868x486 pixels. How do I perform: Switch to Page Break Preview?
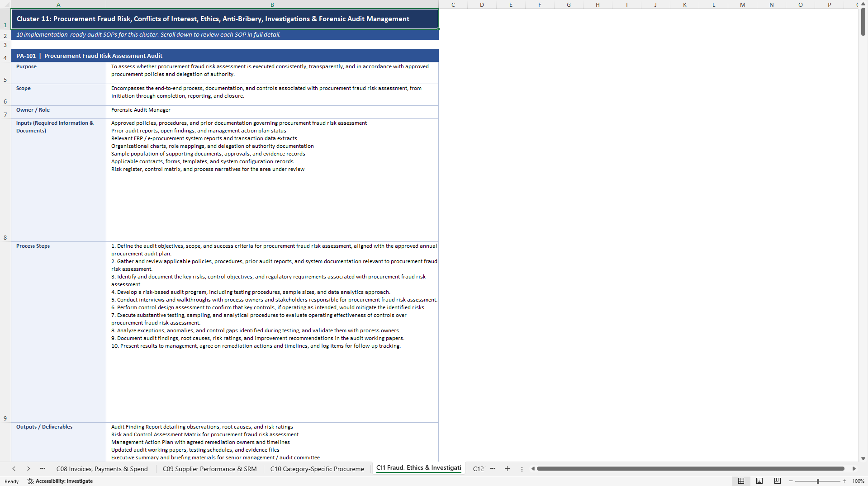pos(778,481)
